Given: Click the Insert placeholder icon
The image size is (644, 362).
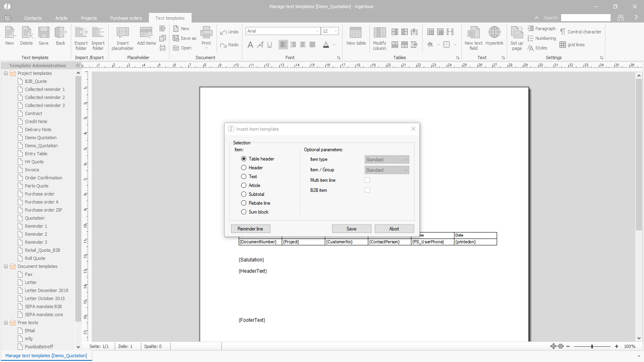Looking at the screenshot, I should pyautogui.click(x=122, y=33).
